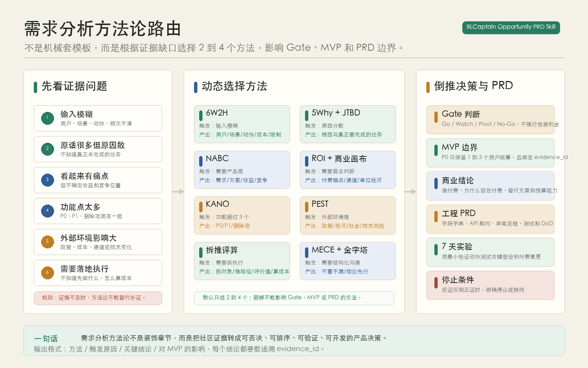Click the orange number 5 circle icon

[x=47, y=241]
